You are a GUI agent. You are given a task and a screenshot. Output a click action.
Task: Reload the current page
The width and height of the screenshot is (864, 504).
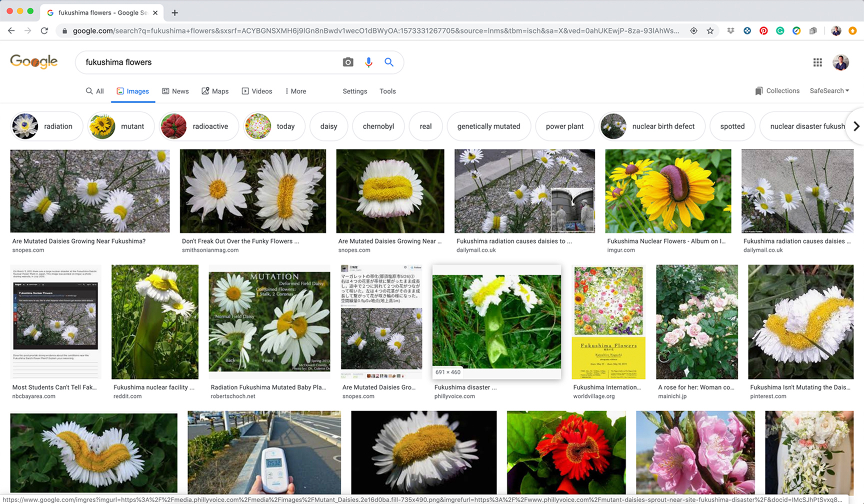click(44, 30)
